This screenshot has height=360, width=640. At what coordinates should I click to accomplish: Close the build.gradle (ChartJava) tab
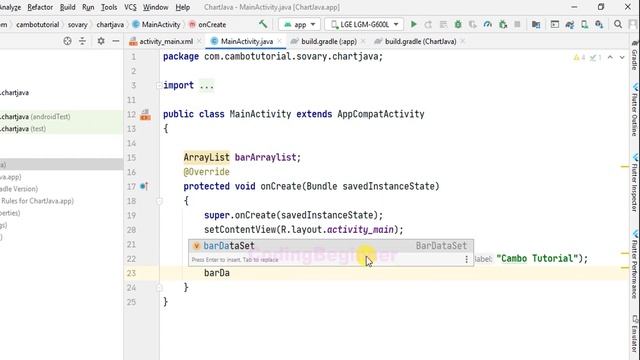coord(462,41)
